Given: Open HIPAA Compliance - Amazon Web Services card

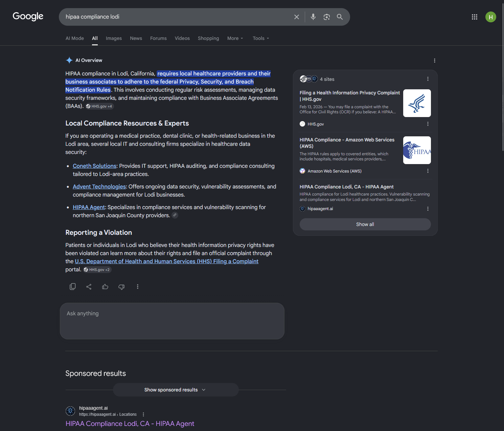Looking at the screenshot, I should pyautogui.click(x=347, y=143).
